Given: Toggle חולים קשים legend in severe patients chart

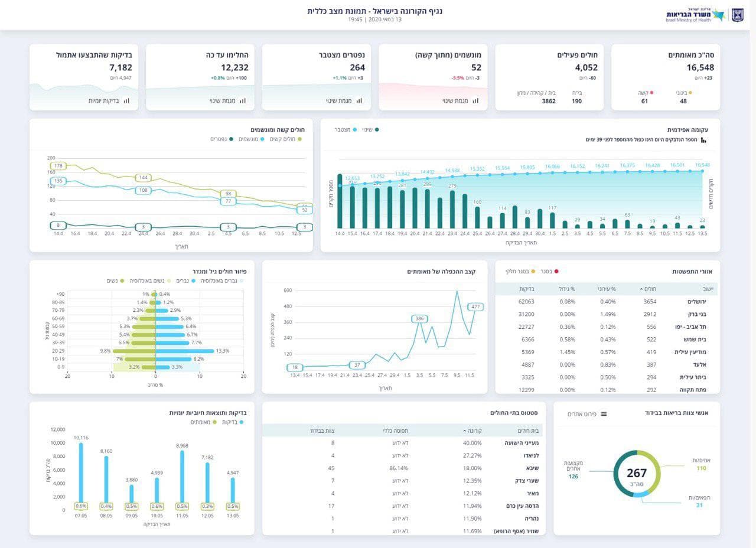Looking at the screenshot, I should [x=286, y=139].
